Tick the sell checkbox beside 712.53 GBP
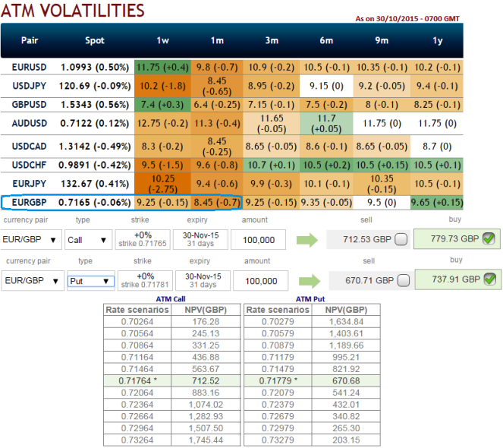This screenshot has height=448, width=503. [x=401, y=239]
